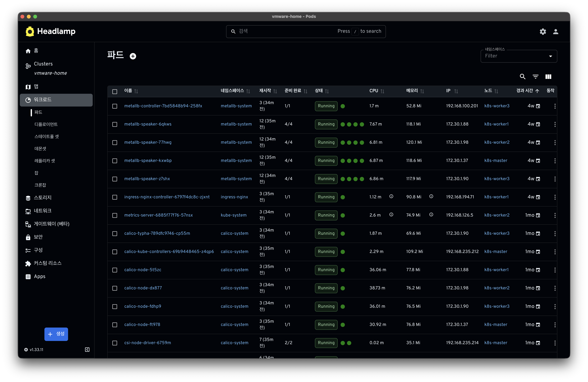
Task: Open the k8s-worker3 node link in first row
Action: (497, 106)
